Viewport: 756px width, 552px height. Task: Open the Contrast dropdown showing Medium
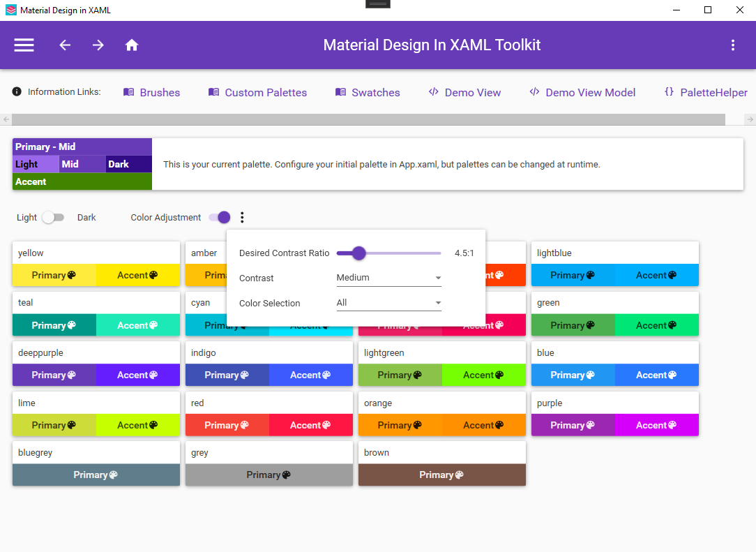[388, 278]
